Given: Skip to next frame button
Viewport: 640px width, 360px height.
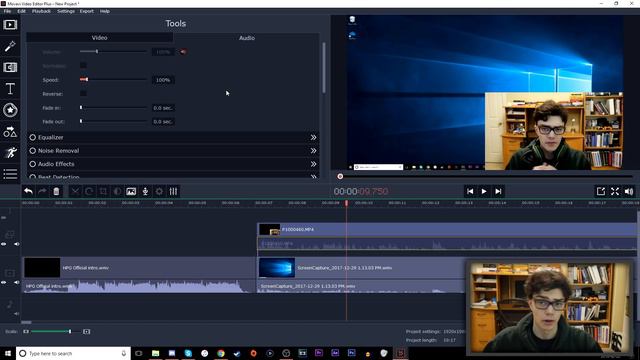Looking at the screenshot, I should tap(498, 191).
